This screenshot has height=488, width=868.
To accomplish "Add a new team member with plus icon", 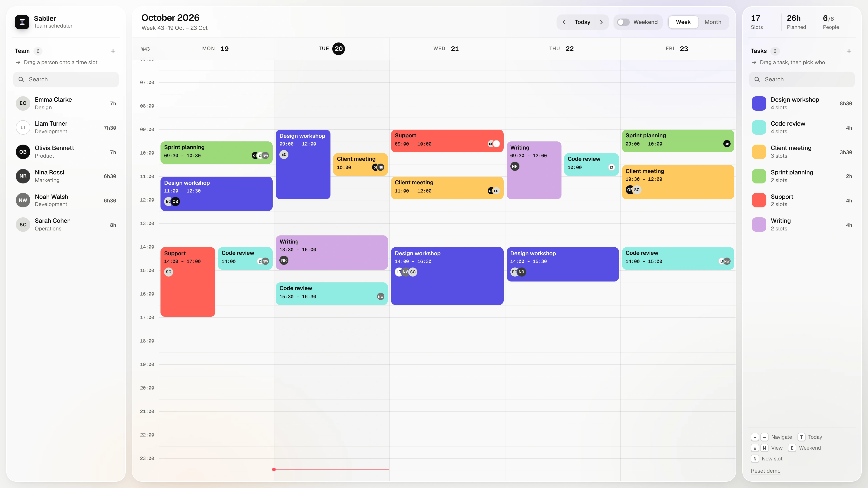I will (x=113, y=51).
